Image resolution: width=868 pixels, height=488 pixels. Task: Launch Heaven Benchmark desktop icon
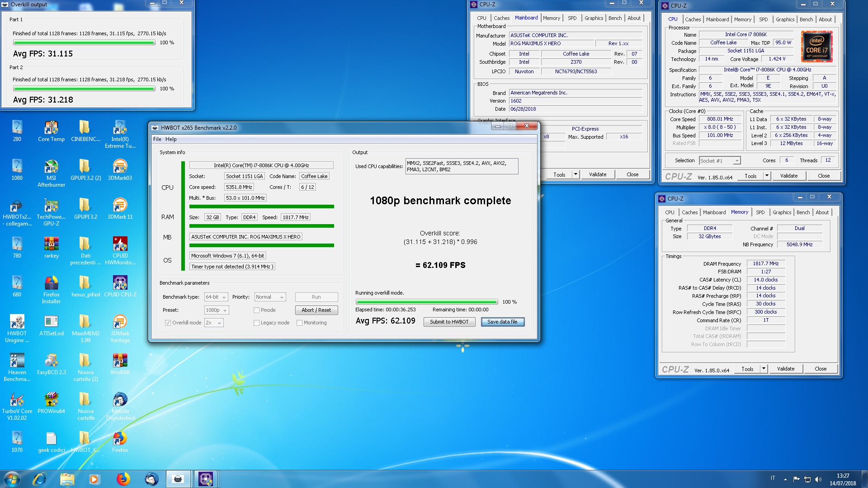(17, 367)
